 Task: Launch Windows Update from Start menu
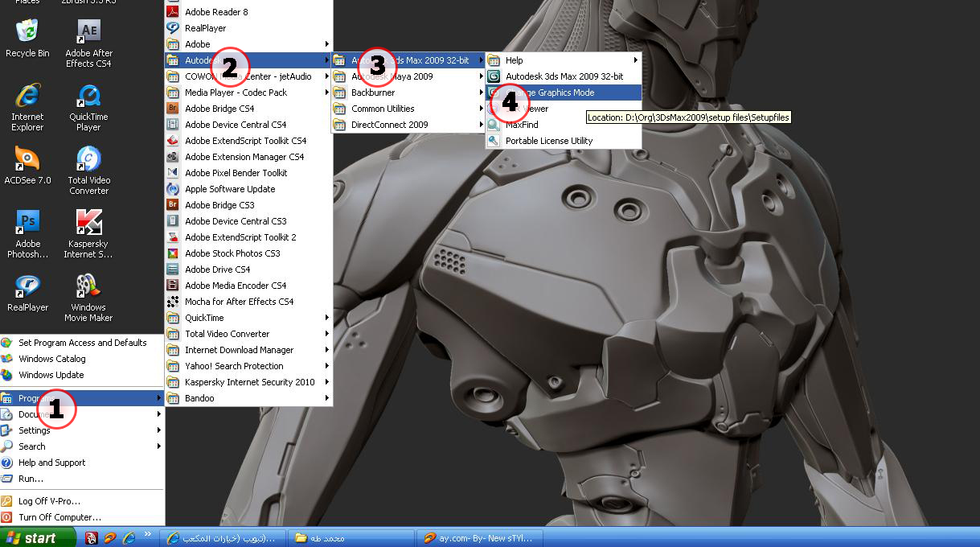coord(82,375)
